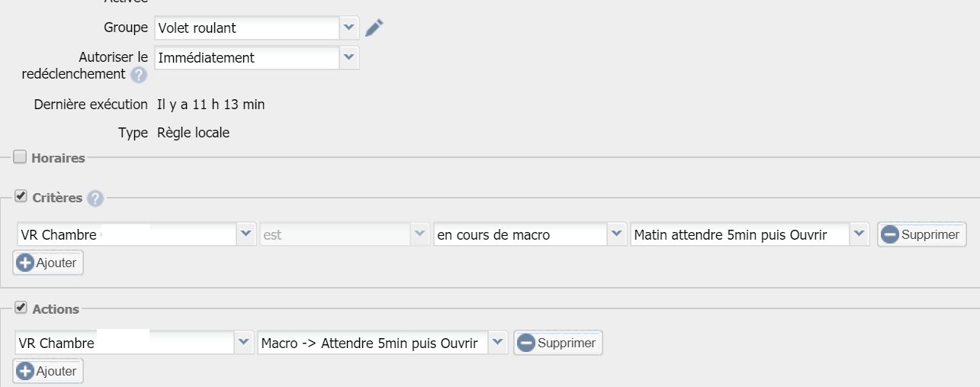Image resolution: width=980 pixels, height=387 pixels.
Task: Remove the action via its minus icon
Action: (525, 343)
